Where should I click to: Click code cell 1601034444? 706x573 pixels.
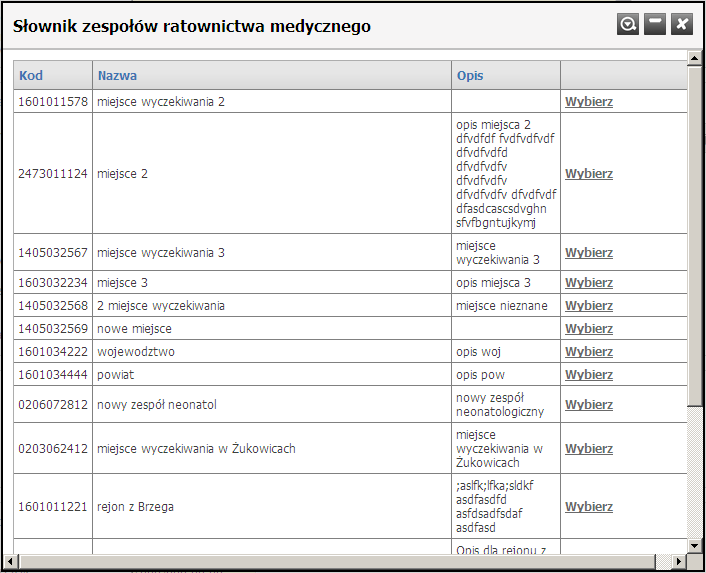[x=53, y=374]
